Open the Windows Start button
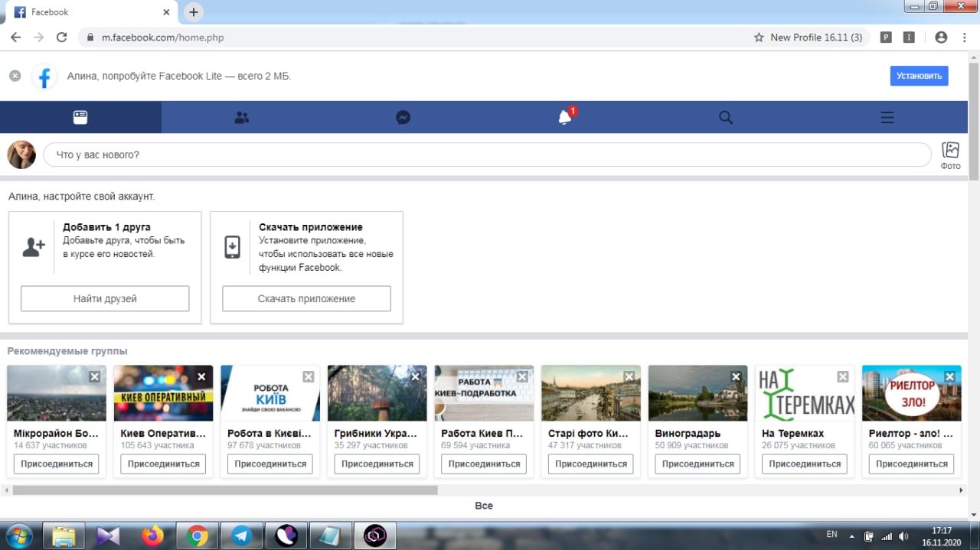This screenshot has height=550, width=980. [18, 535]
